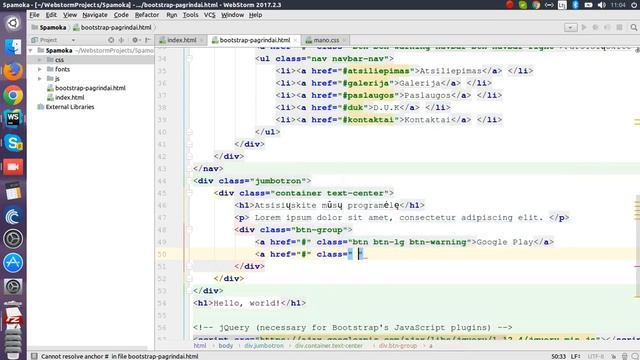640x360 pixels.
Task: Open the blue App Store launcher icon
Action: click(x=13, y=262)
